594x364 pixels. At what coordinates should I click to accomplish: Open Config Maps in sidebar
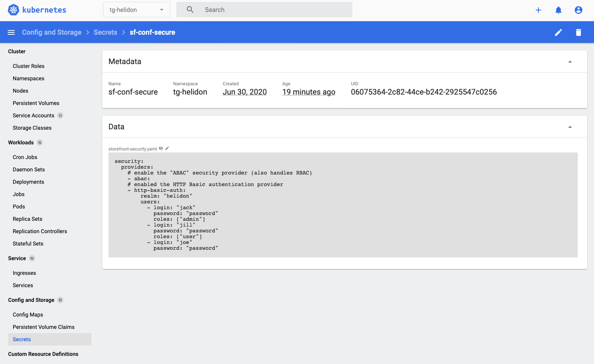[x=28, y=315]
